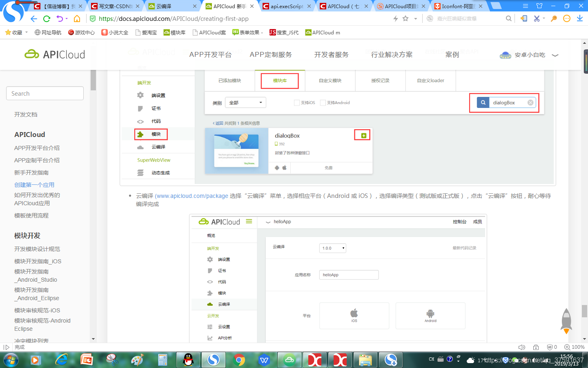The width and height of the screenshot is (588, 368).
Task: Open 模块开发指南_iOS in the sidebar
Action: click(x=38, y=261)
